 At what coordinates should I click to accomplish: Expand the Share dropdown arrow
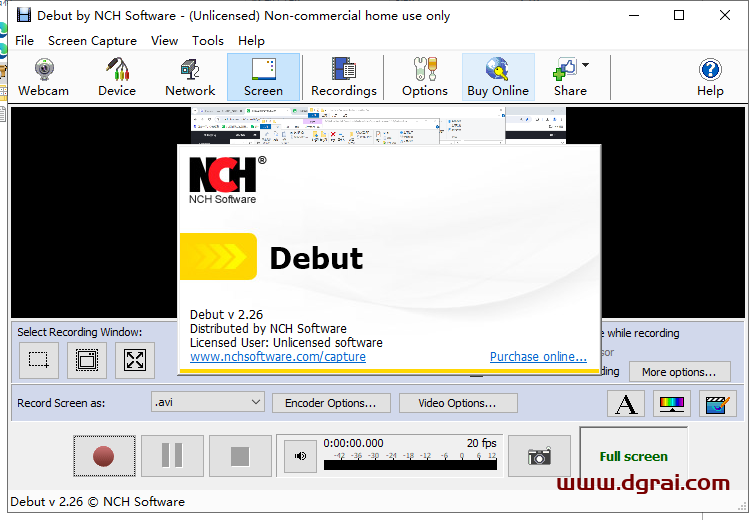pos(585,65)
